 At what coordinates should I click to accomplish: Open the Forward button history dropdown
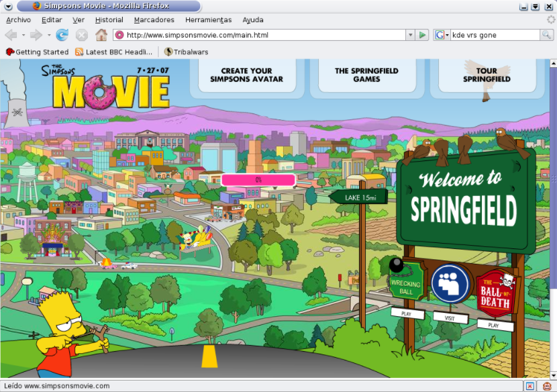click(x=49, y=35)
